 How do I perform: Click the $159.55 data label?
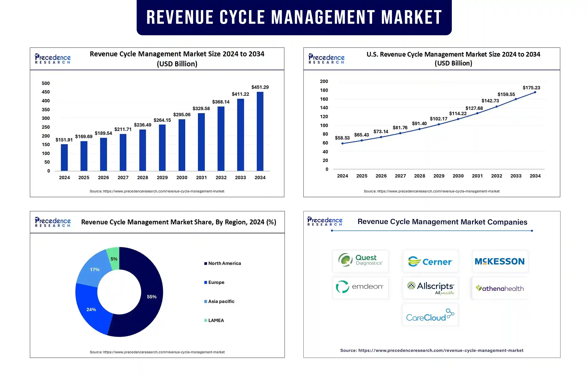point(506,94)
